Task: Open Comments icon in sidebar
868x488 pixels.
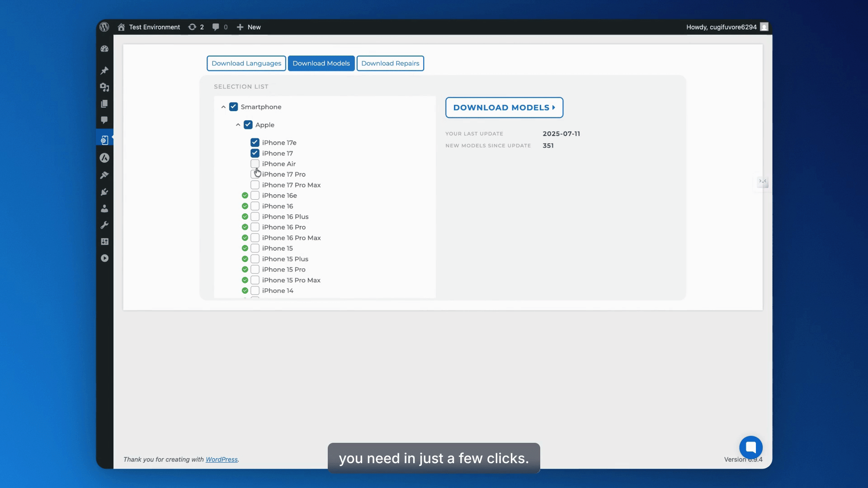Action: (104, 120)
